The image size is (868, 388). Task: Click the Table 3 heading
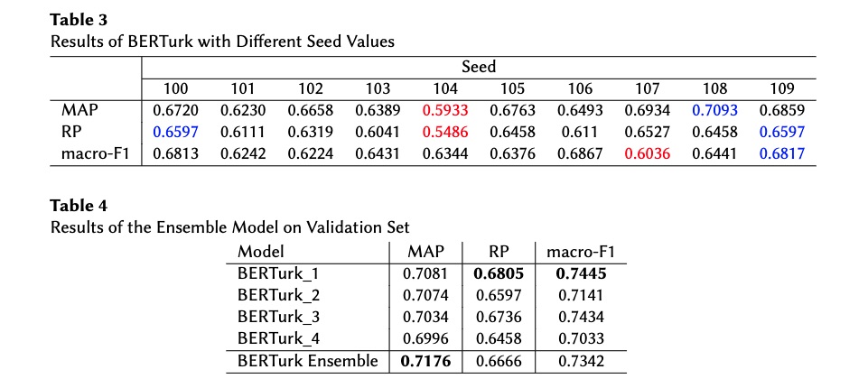click(x=79, y=20)
